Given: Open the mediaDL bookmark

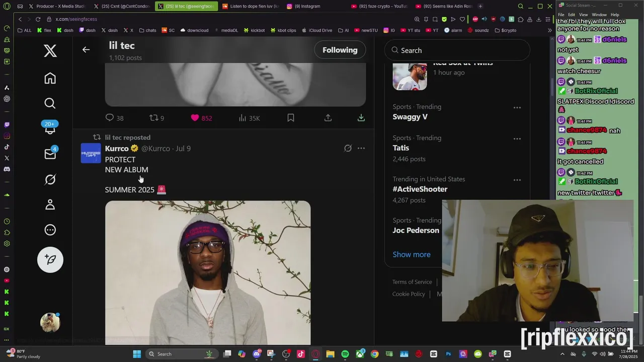Looking at the screenshot, I should click(x=226, y=30).
